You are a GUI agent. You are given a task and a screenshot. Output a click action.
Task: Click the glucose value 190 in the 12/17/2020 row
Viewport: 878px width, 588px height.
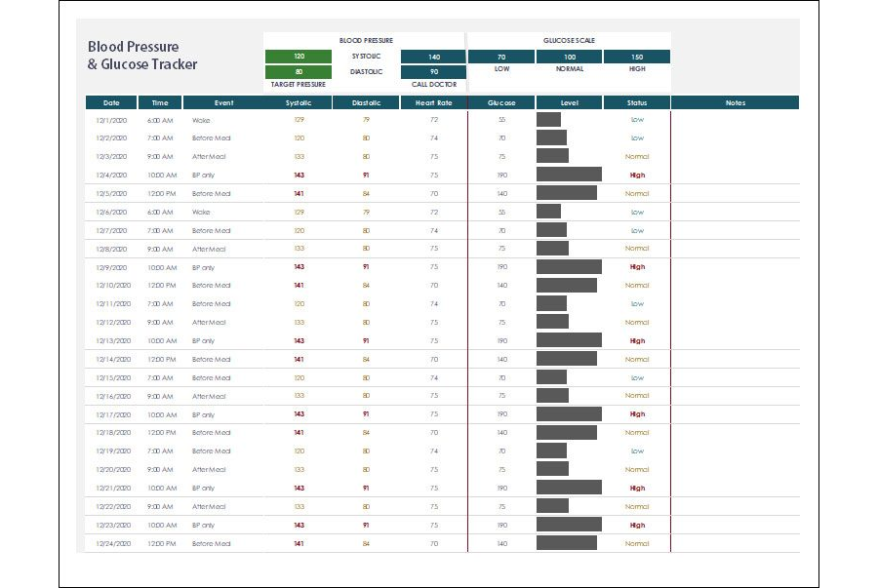click(502, 414)
